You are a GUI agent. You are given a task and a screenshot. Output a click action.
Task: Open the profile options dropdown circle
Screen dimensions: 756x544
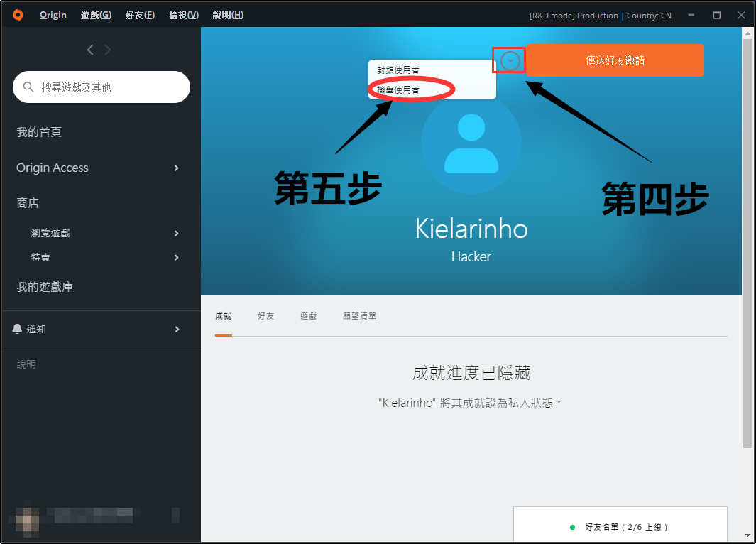(x=510, y=61)
